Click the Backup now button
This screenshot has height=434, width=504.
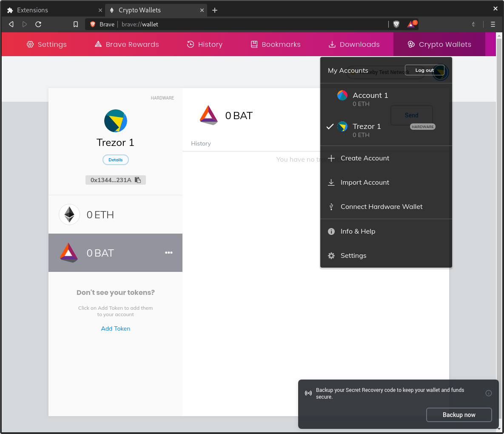(459, 415)
